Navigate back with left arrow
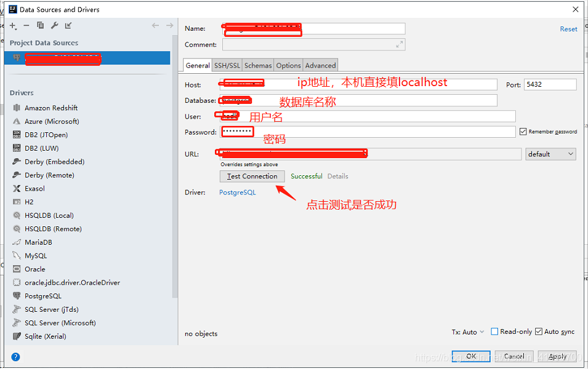Image resolution: width=588 pixels, height=369 pixels. click(x=155, y=25)
